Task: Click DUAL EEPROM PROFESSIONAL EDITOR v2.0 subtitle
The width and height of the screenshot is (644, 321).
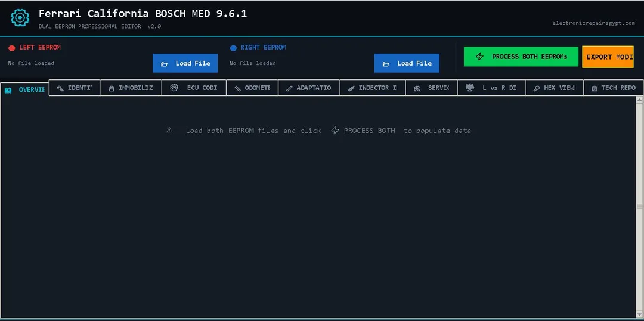Action: tap(100, 26)
